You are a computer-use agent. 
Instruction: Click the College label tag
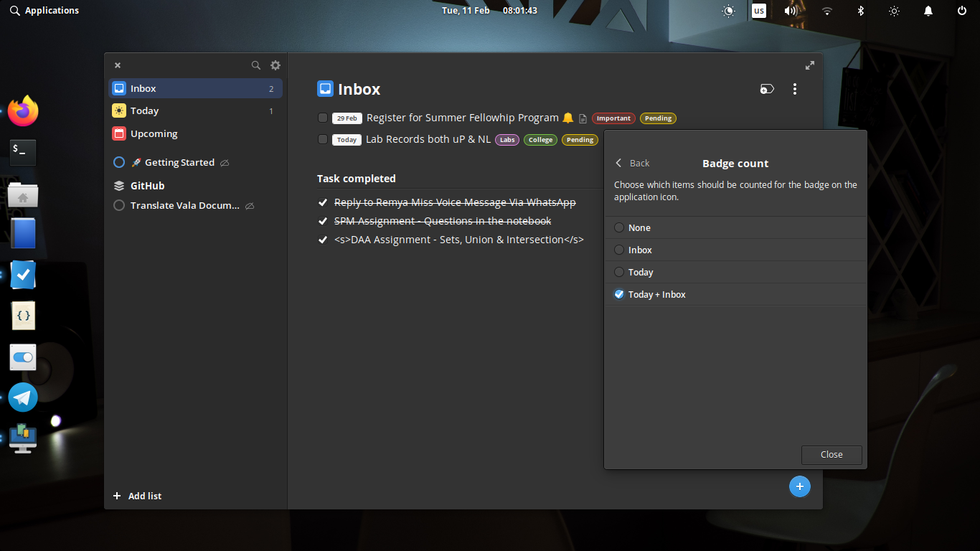[541, 140]
